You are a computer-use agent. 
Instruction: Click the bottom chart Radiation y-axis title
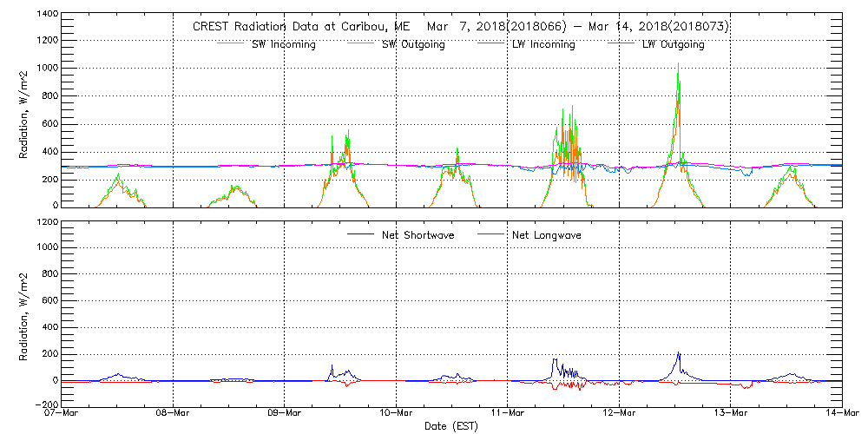pyautogui.click(x=25, y=312)
